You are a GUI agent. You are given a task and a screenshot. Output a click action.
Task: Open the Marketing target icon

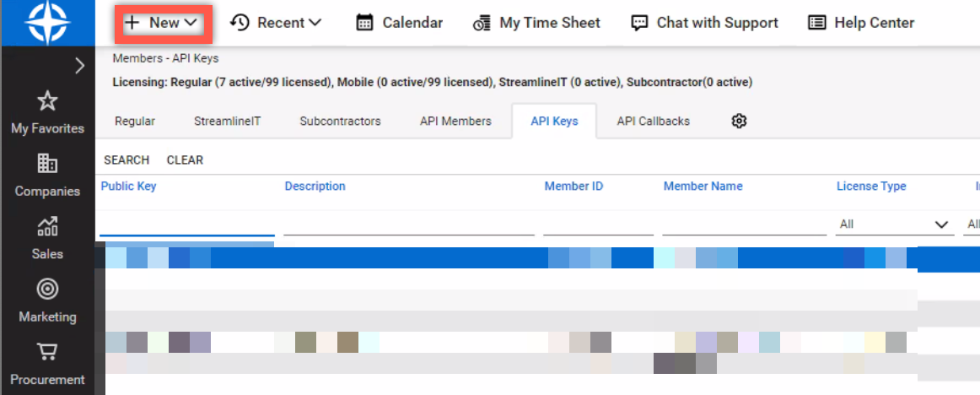tap(47, 289)
